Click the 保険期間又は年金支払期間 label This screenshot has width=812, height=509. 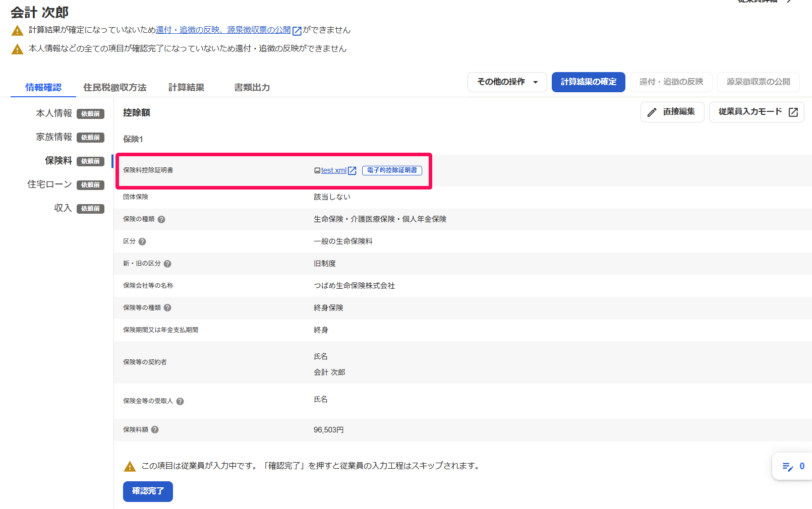pyautogui.click(x=160, y=330)
